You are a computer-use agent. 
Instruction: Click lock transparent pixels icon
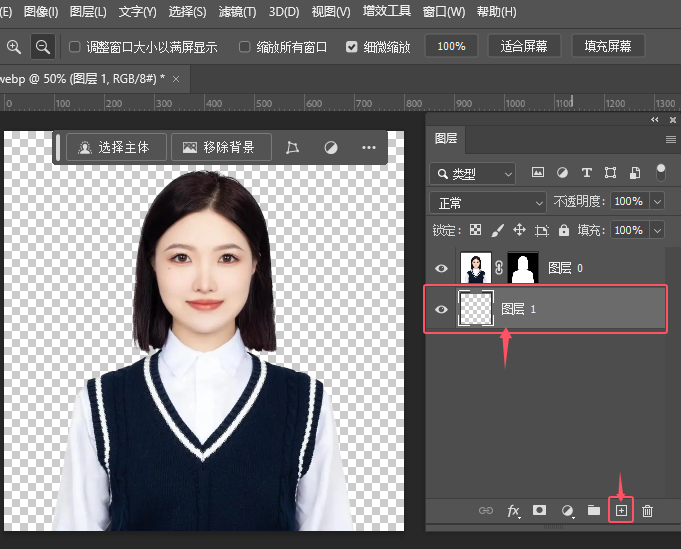(476, 230)
